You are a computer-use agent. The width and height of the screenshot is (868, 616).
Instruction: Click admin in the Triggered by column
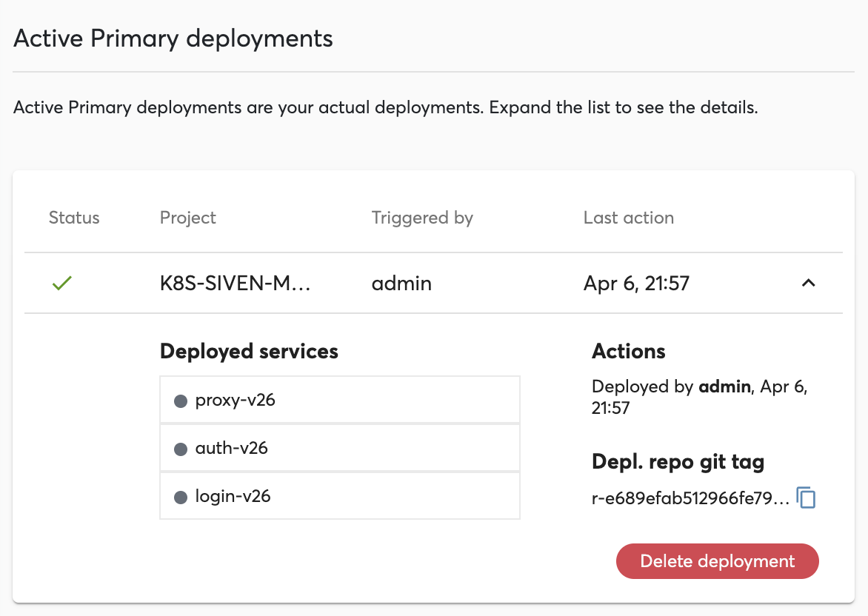(401, 283)
